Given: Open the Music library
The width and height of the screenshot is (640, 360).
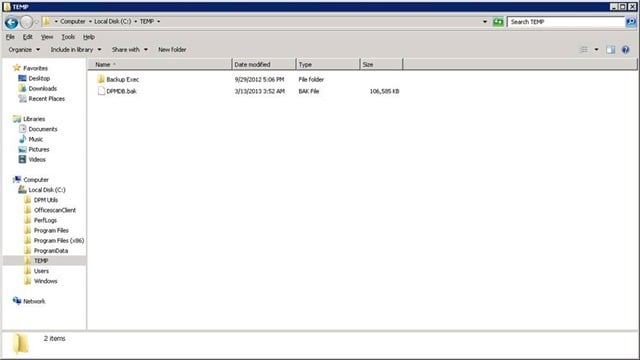Looking at the screenshot, I should pos(36,139).
